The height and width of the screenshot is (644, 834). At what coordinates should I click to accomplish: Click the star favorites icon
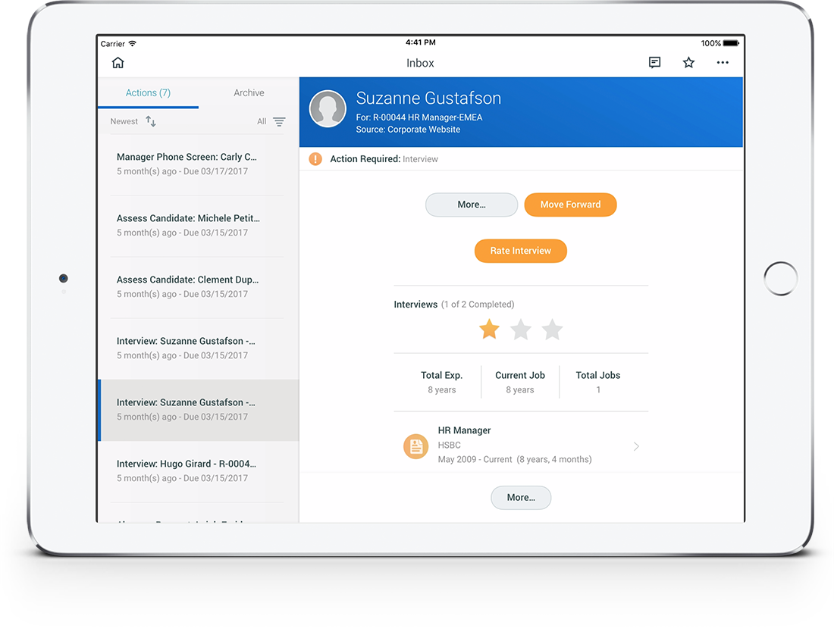coord(688,63)
